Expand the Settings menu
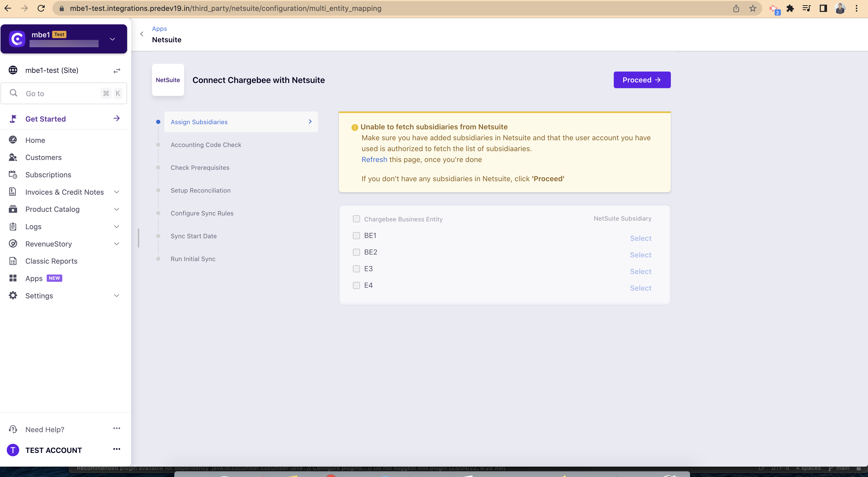Screen dimensions: 868x477 pos(116,296)
